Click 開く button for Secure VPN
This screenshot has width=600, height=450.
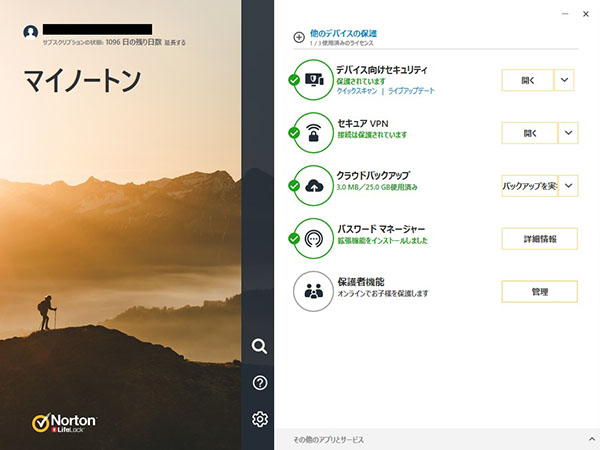[530, 133]
